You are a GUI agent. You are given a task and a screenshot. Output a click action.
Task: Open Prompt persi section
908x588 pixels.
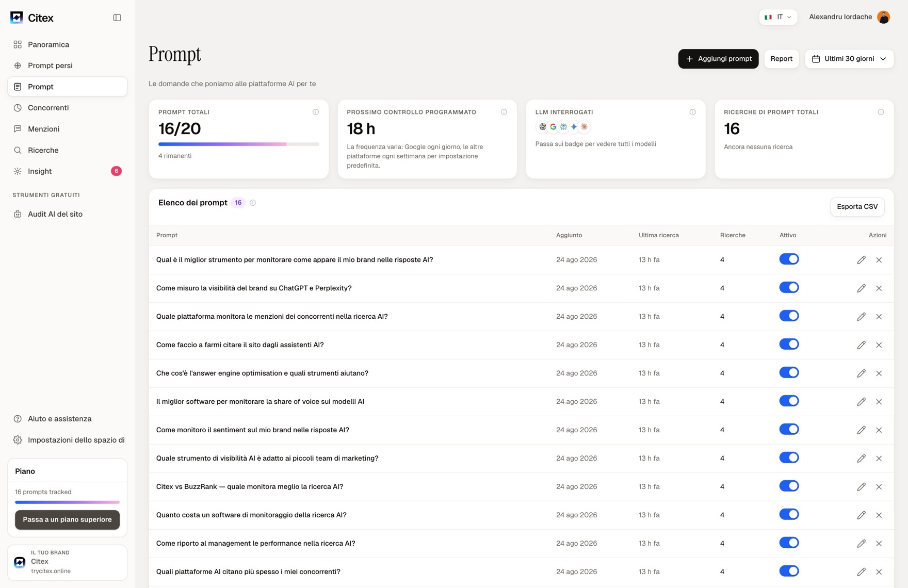pyautogui.click(x=67, y=66)
